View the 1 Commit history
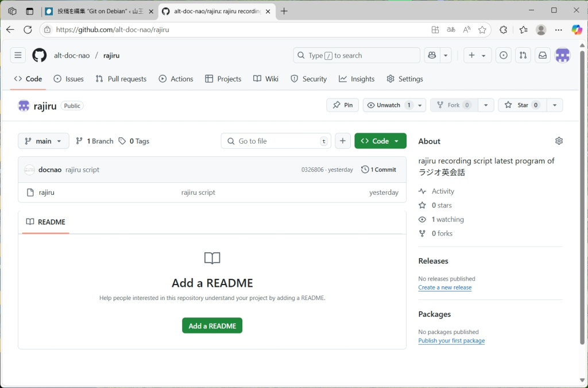588x388 pixels. (379, 170)
